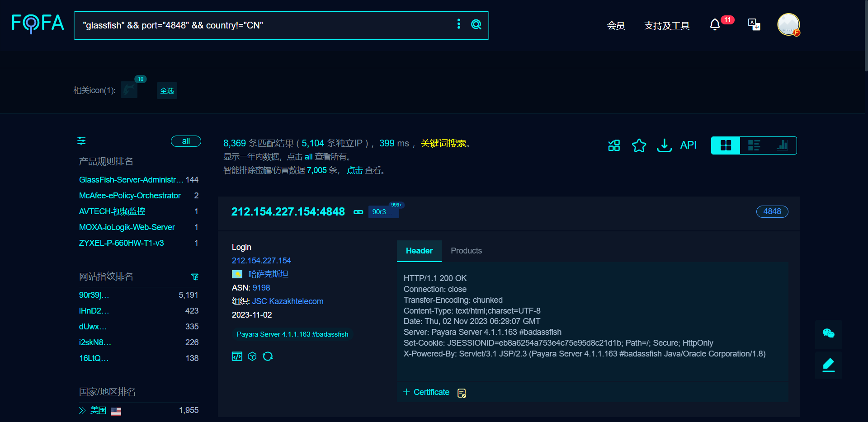Open the API link
This screenshot has width=868, height=422.
click(688, 145)
